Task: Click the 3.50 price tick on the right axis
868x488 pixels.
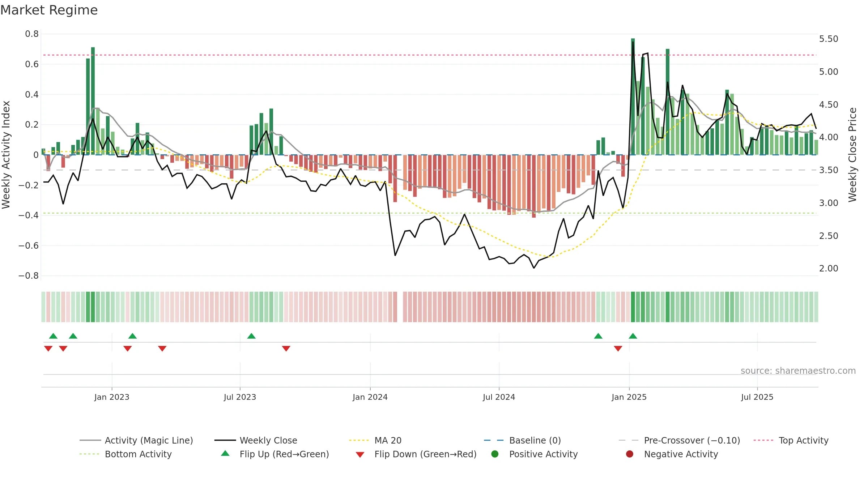Action: tap(829, 170)
